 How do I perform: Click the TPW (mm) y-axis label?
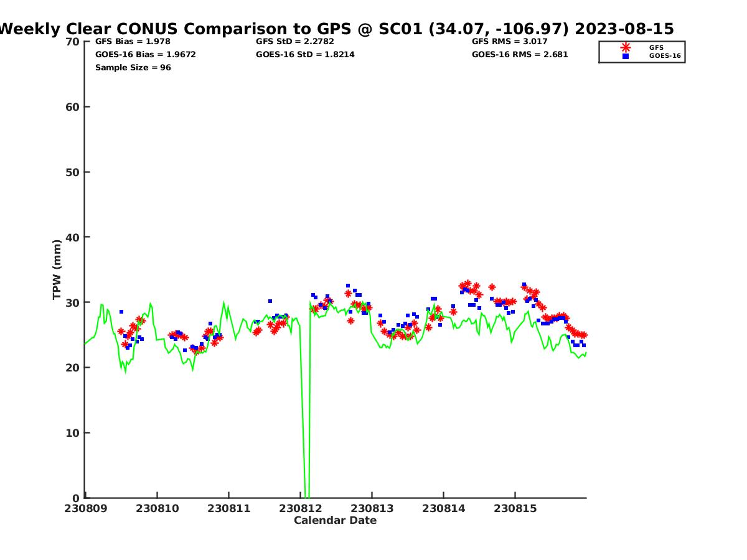pos(57,269)
